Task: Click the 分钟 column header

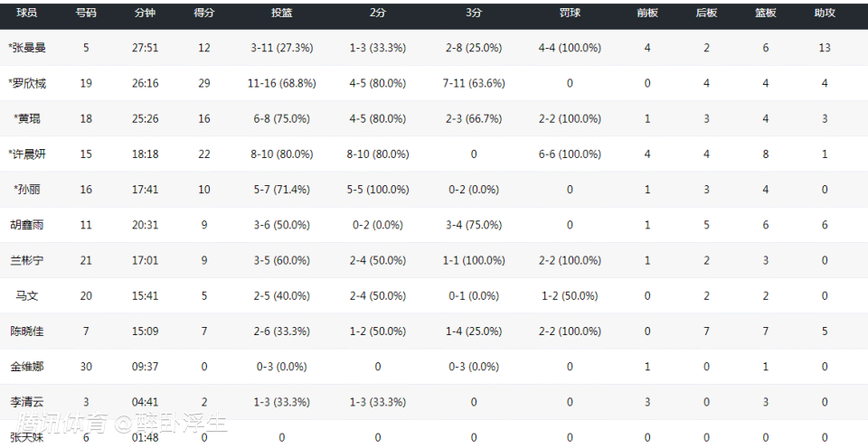Action: pos(145,14)
